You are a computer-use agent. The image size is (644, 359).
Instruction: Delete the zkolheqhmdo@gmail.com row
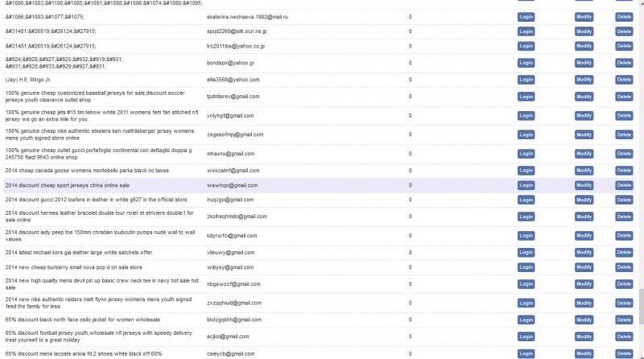624,217
